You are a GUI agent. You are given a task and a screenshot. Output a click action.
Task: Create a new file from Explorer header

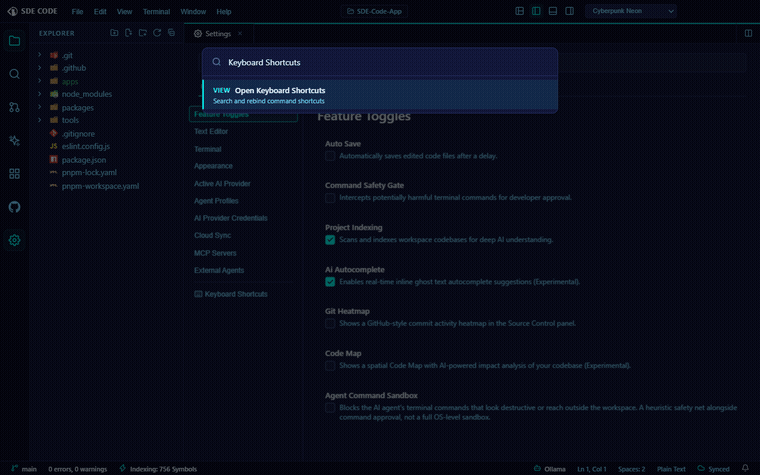coord(128,33)
